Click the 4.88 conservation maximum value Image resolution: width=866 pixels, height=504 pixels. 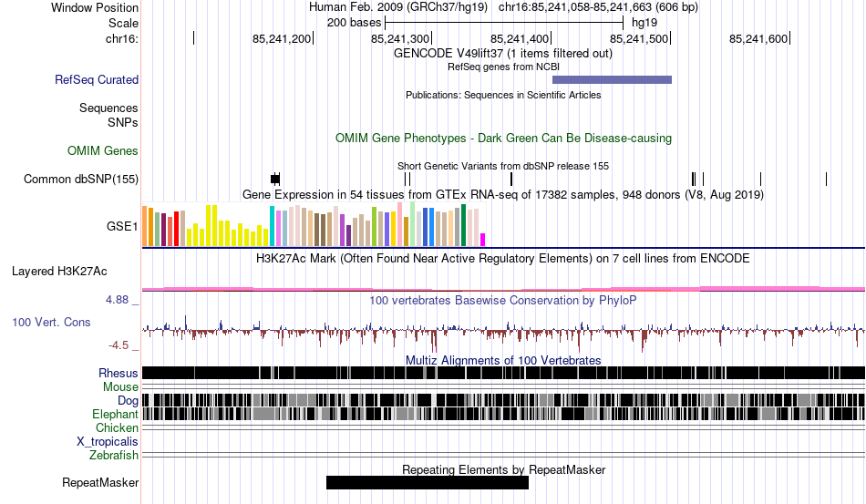pyautogui.click(x=117, y=300)
